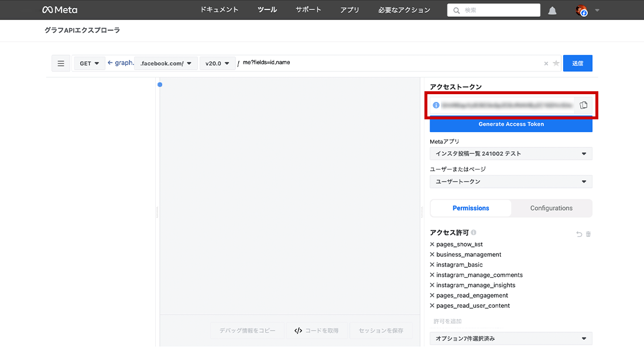Click the trash icon to delete permissions

pyautogui.click(x=588, y=234)
